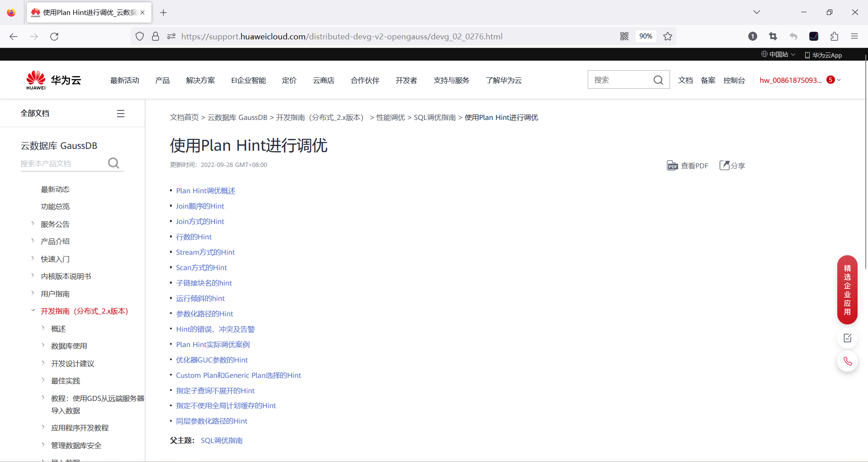
Task: Open the Plan Hint调优概述 link
Action: click(205, 191)
